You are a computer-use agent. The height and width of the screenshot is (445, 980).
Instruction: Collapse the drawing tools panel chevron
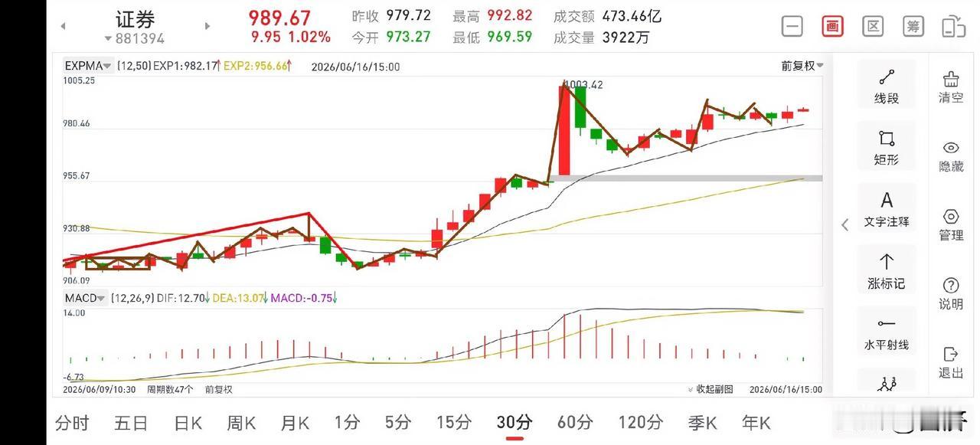845,224
